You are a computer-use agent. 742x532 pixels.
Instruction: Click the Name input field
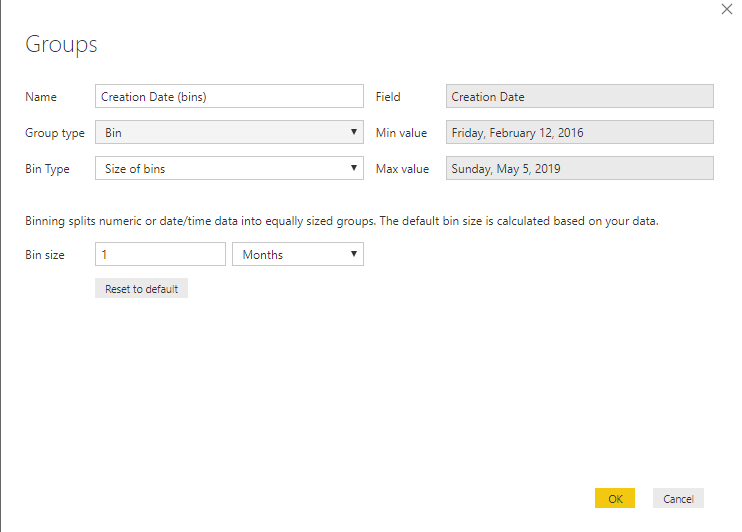click(229, 96)
